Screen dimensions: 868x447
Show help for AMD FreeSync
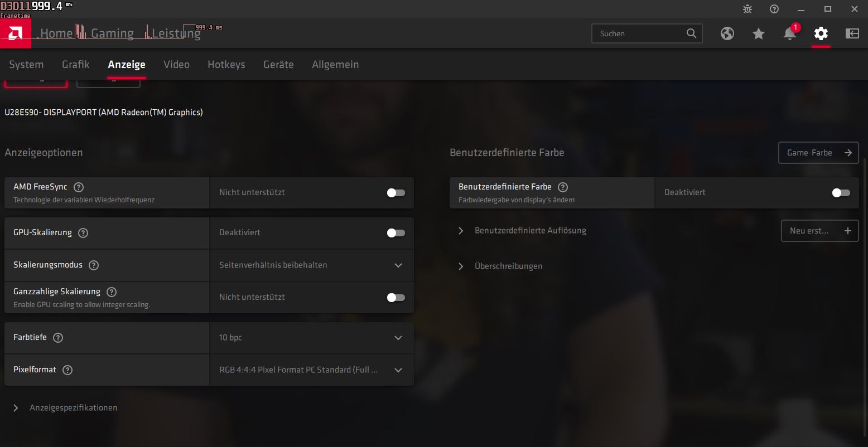pyautogui.click(x=79, y=187)
